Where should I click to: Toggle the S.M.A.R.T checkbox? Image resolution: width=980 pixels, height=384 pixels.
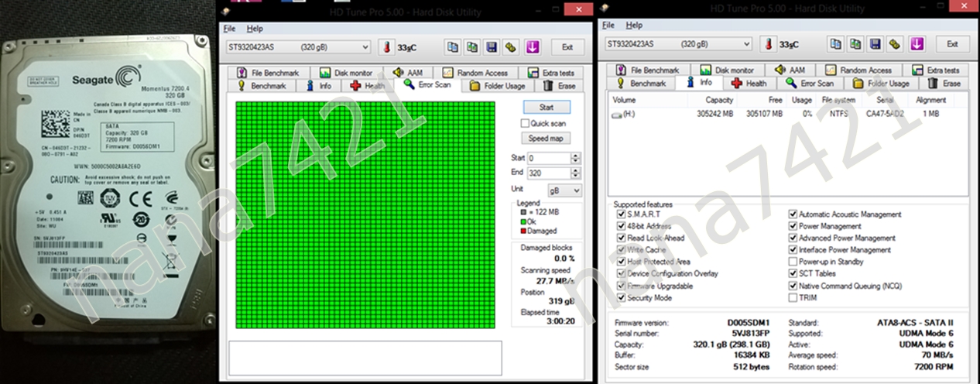point(622,214)
